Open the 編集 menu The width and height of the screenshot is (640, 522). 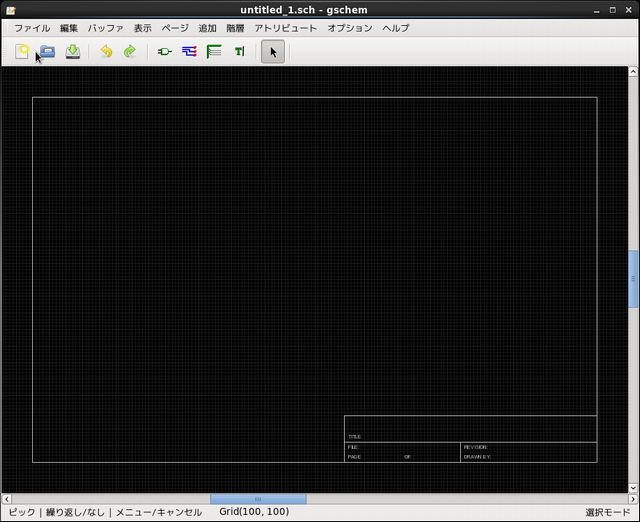[69, 28]
